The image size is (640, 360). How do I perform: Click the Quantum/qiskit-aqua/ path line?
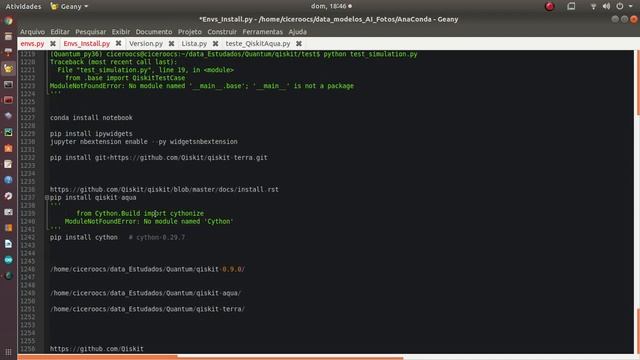point(146,293)
